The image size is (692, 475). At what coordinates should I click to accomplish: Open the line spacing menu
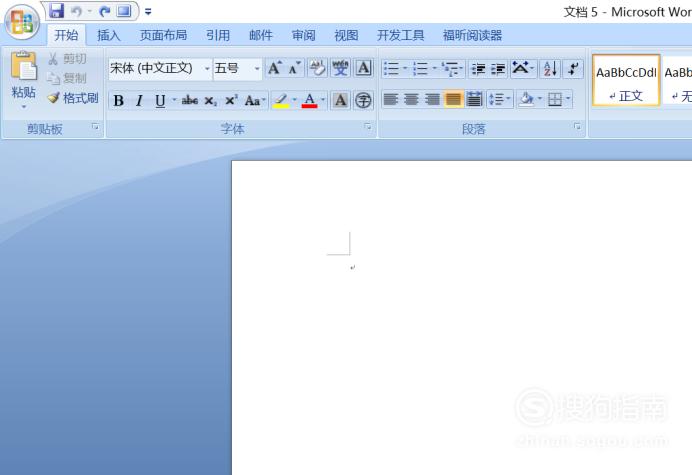[x=500, y=99]
